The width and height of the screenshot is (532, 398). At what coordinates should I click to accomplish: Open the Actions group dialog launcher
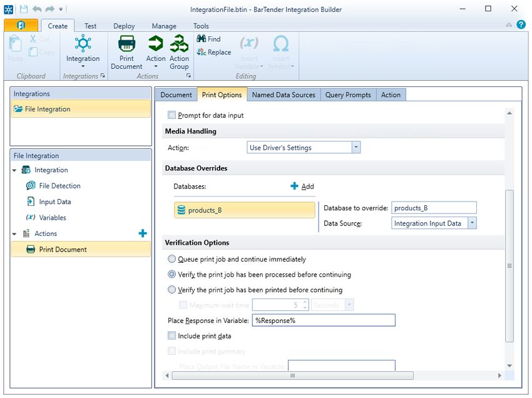(188, 76)
